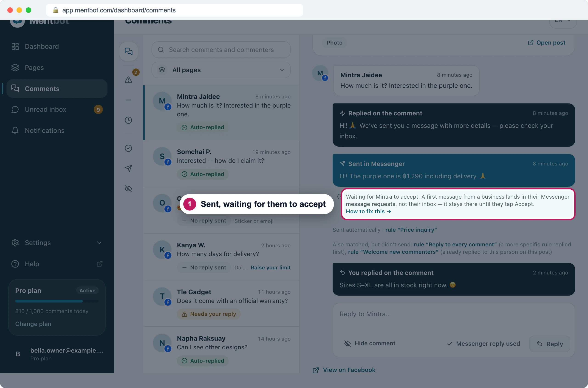The width and height of the screenshot is (588, 388).
Task: Click the Needs your reply badge
Action: (x=209, y=314)
